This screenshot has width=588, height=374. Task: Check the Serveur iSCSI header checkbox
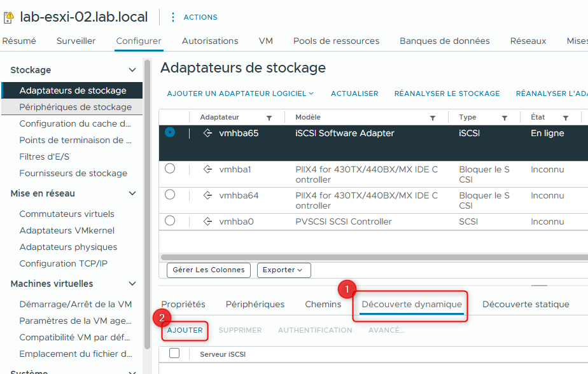click(174, 354)
